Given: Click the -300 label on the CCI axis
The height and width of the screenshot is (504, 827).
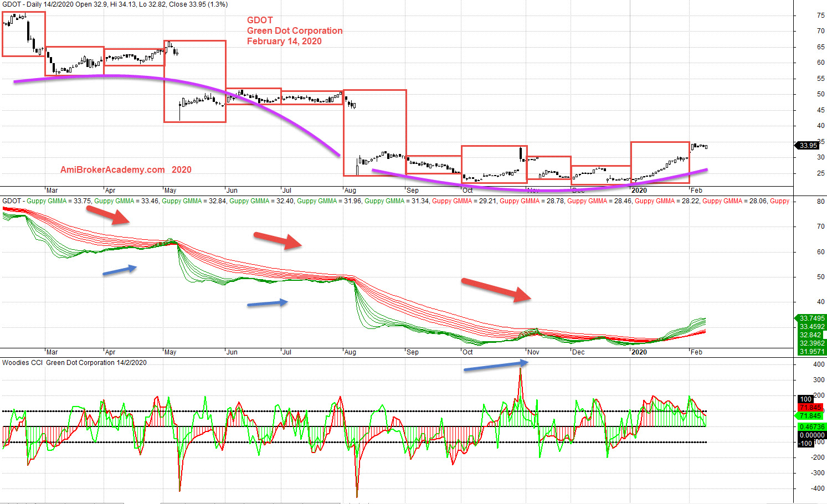Looking at the screenshot, I should pyautogui.click(x=818, y=473).
